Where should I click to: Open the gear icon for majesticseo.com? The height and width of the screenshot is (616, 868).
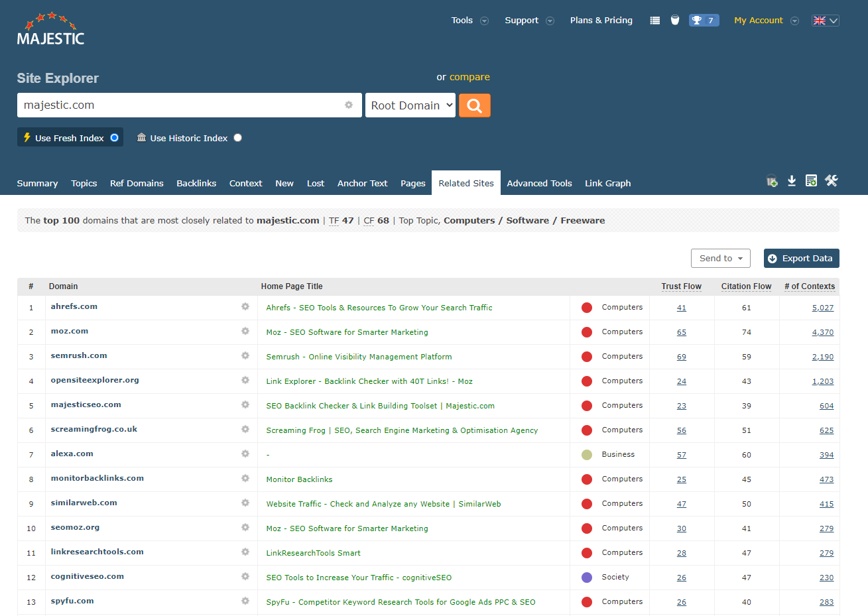(245, 404)
